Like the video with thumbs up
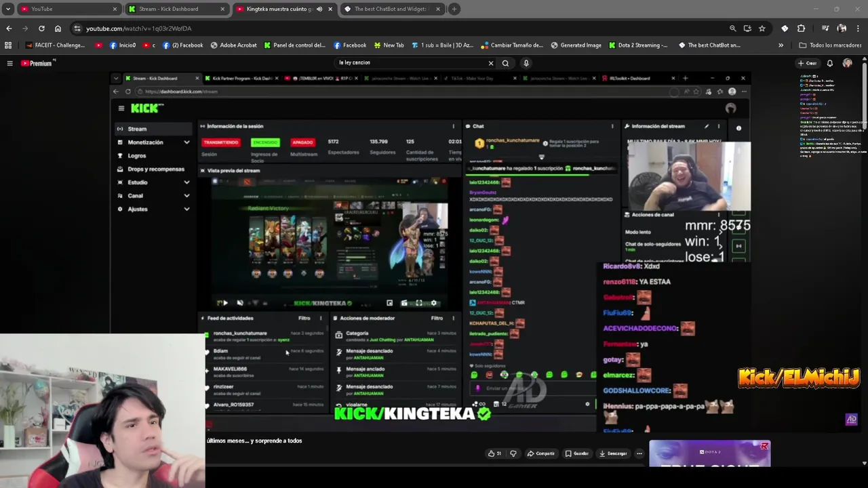 pyautogui.click(x=494, y=453)
